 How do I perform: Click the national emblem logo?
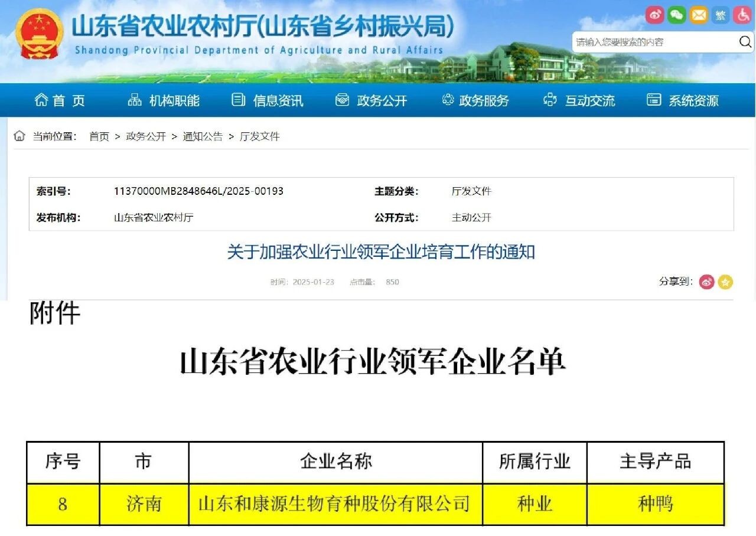point(39,34)
